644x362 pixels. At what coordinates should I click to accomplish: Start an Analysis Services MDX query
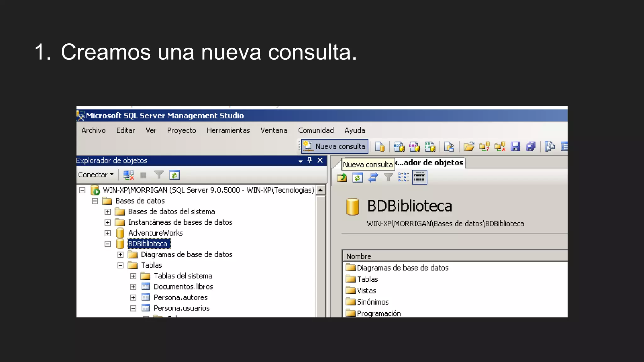click(399, 146)
